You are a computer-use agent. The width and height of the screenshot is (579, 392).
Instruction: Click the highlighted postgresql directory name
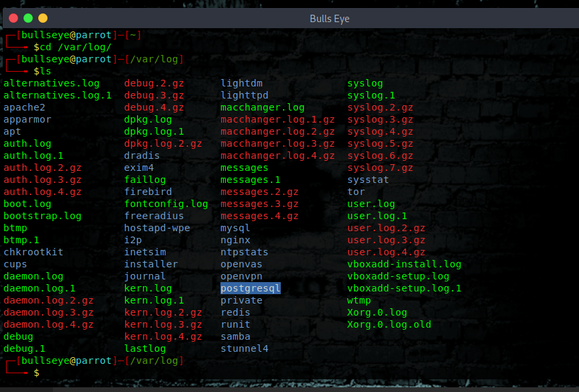click(x=251, y=288)
